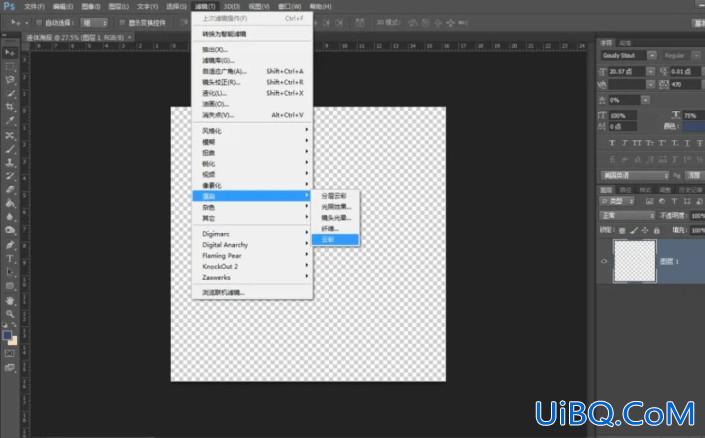Open the 文件(F) menu
This screenshot has width=705, height=438.
point(34,6)
